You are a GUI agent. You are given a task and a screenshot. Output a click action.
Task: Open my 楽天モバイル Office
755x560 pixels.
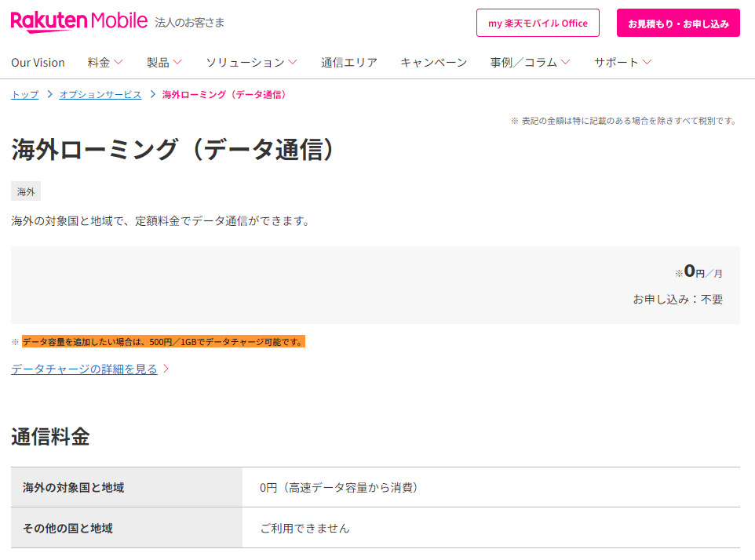[538, 23]
